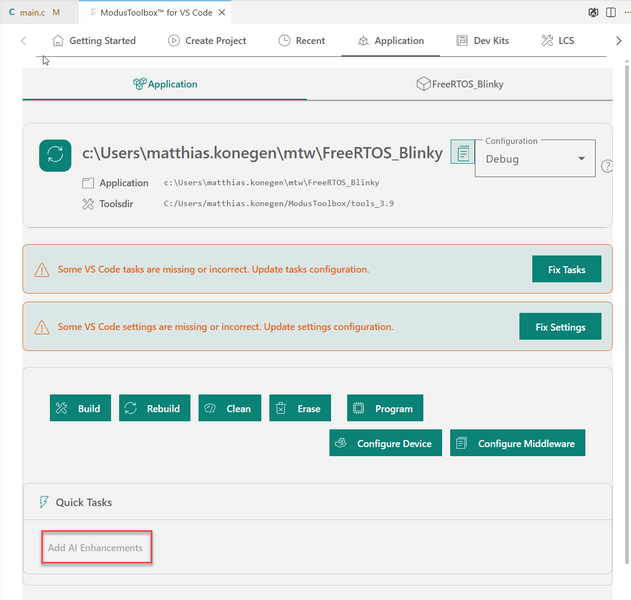Select the Application top navigation tab
Screen dimensions: 631x600
pyautogui.click(x=391, y=41)
